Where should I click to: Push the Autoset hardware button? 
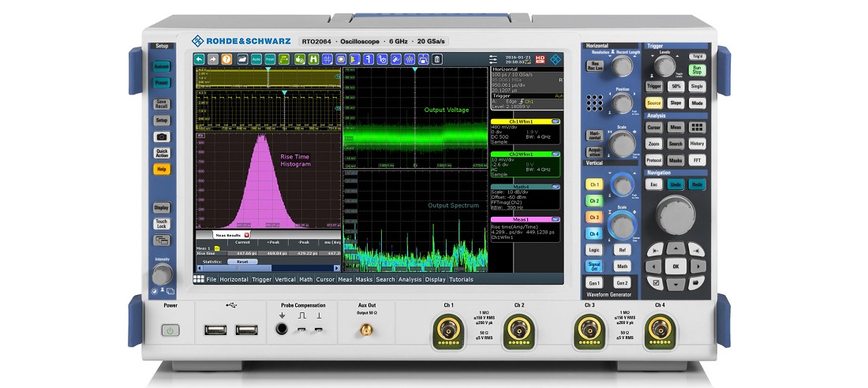162,66
